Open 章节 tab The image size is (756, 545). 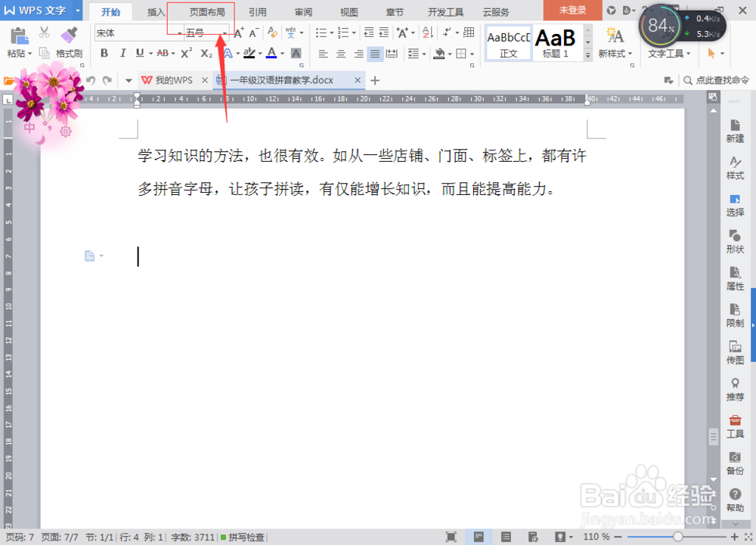coord(395,12)
